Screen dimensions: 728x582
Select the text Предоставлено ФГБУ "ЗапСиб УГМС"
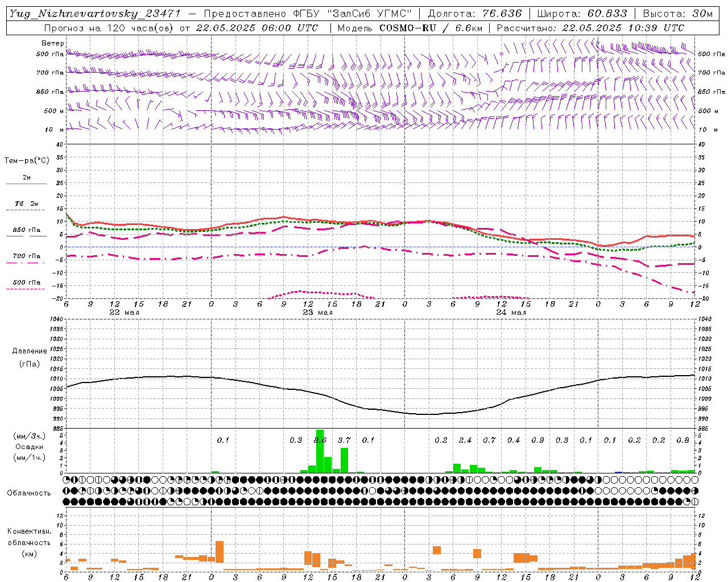308,14
